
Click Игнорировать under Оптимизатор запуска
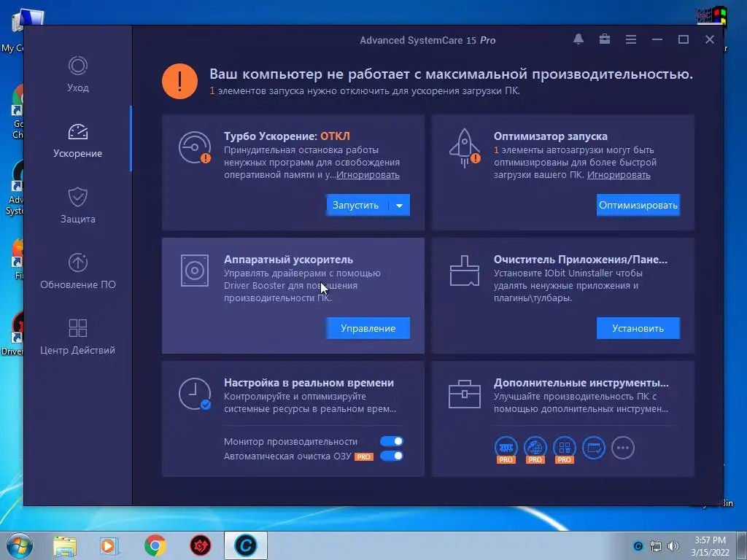click(619, 175)
